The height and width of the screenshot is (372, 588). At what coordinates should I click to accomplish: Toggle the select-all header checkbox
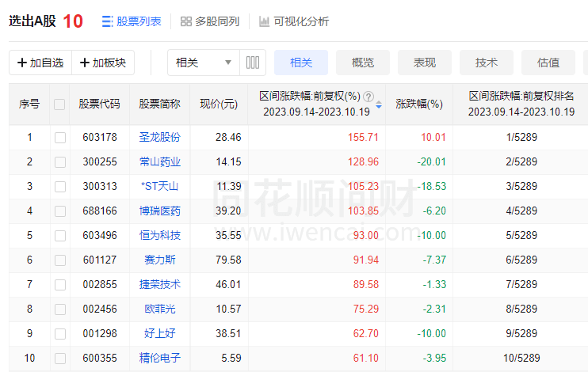(59, 104)
